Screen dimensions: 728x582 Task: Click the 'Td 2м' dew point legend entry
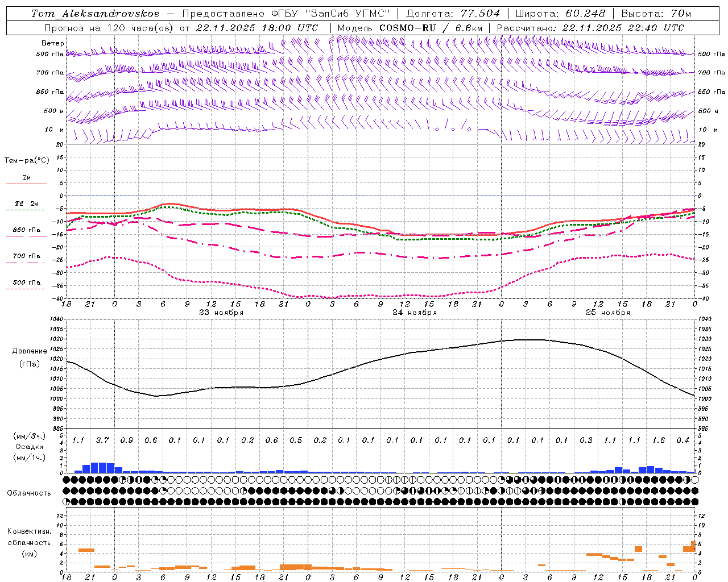click(27, 203)
